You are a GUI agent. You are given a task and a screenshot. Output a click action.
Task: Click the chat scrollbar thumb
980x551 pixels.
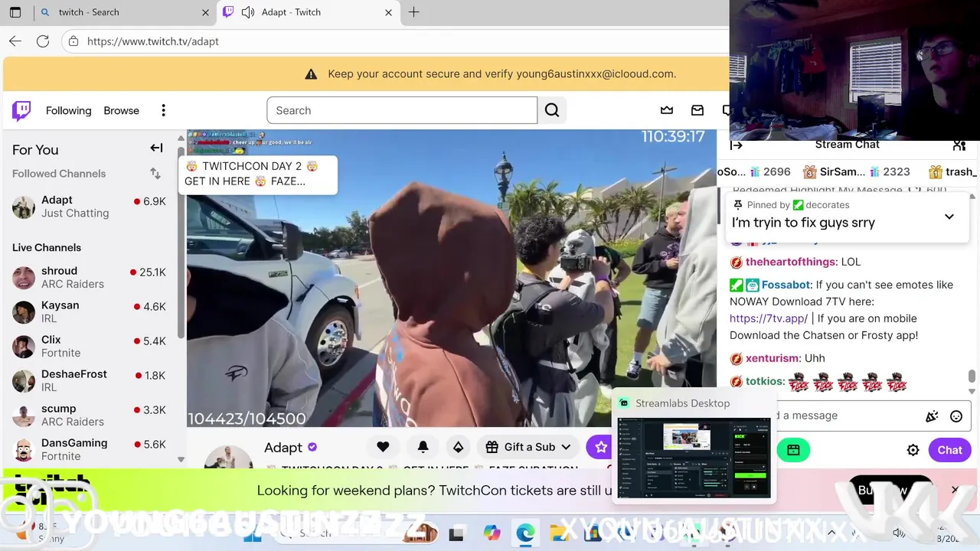pyautogui.click(x=972, y=376)
